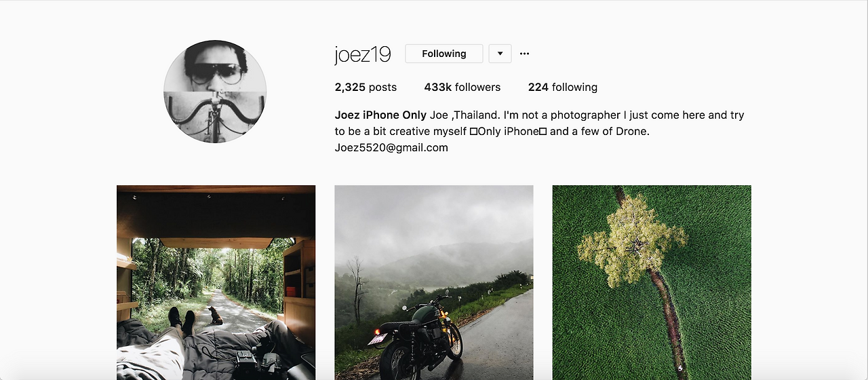Click the dog sitting on the road
The height and width of the screenshot is (380, 868).
click(x=215, y=315)
